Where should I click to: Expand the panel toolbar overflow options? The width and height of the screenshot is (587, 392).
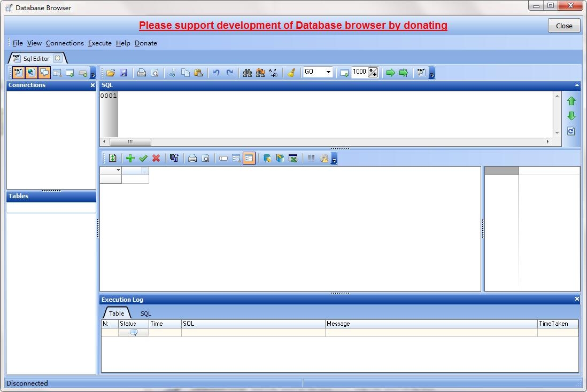pos(93,73)
